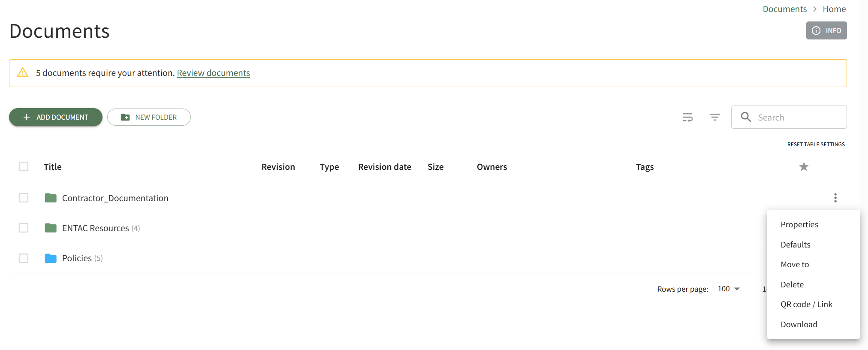Check the ENTAC Resources row checkbox
The width and height of the screenshot is (868, 350).
pos(24,228)
